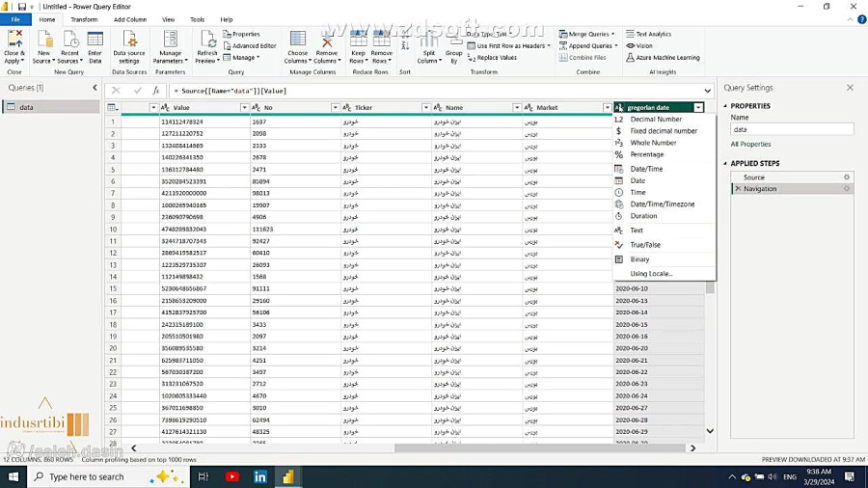Open the Manage query dropdown
Screen dimensions: 868x488
pos(242,58)
